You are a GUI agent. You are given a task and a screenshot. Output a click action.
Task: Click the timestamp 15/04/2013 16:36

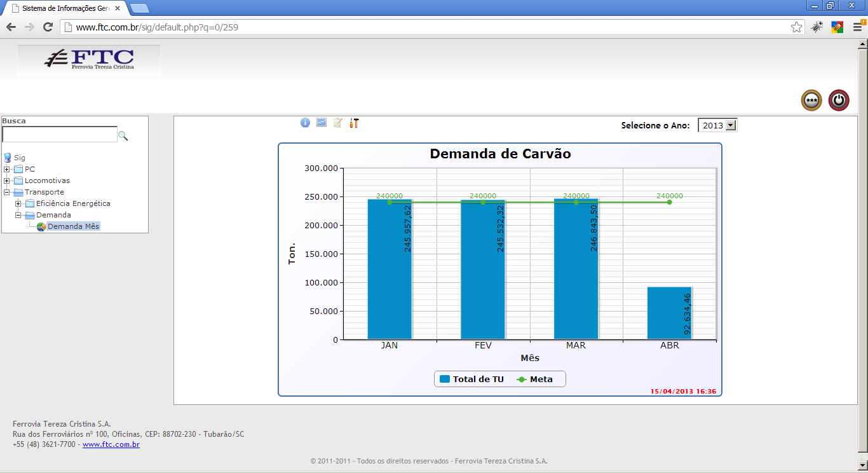pos(683,391)
